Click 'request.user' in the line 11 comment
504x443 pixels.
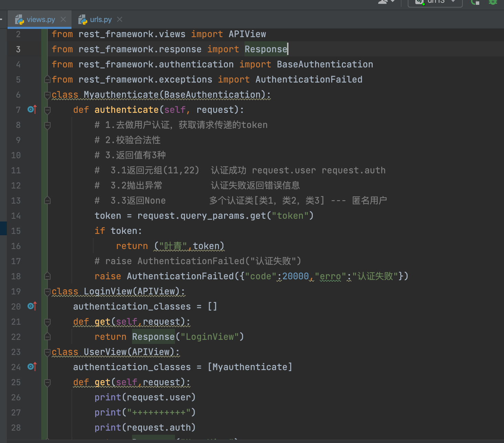[x=284, y=170]
